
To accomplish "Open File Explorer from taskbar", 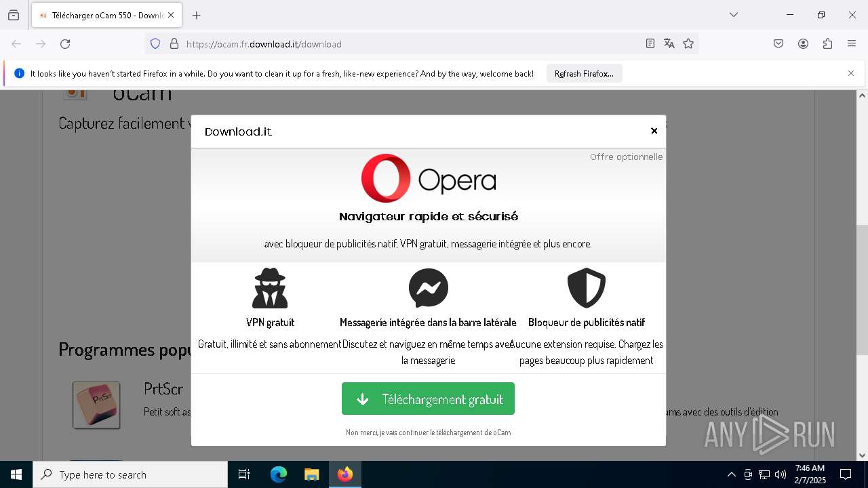I will [311, 474].
